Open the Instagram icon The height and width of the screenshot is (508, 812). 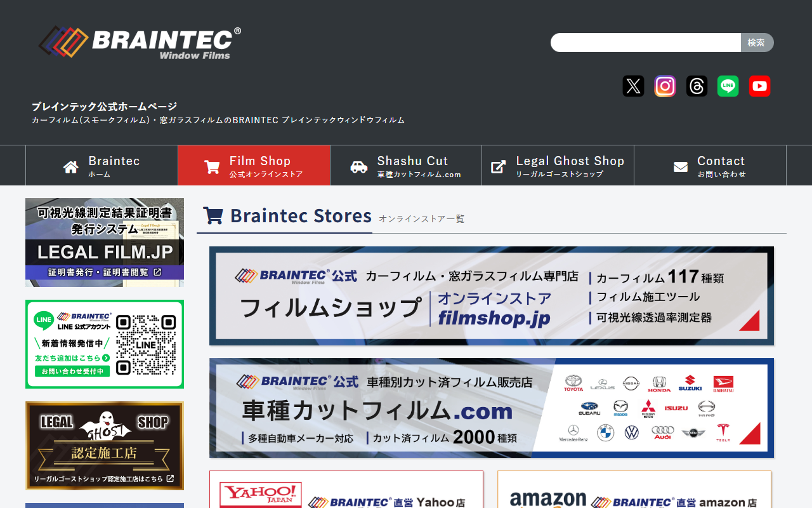(x=665, y=86)
